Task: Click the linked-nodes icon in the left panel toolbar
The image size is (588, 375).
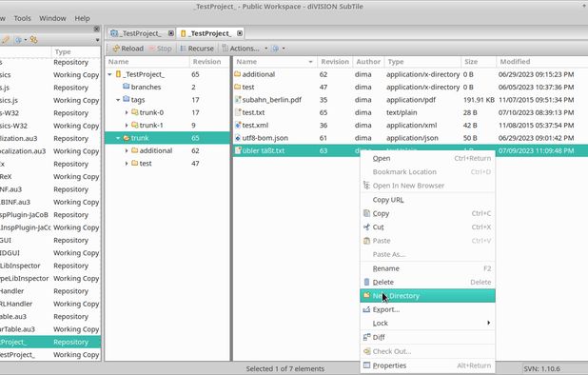Action: point(33,39)
